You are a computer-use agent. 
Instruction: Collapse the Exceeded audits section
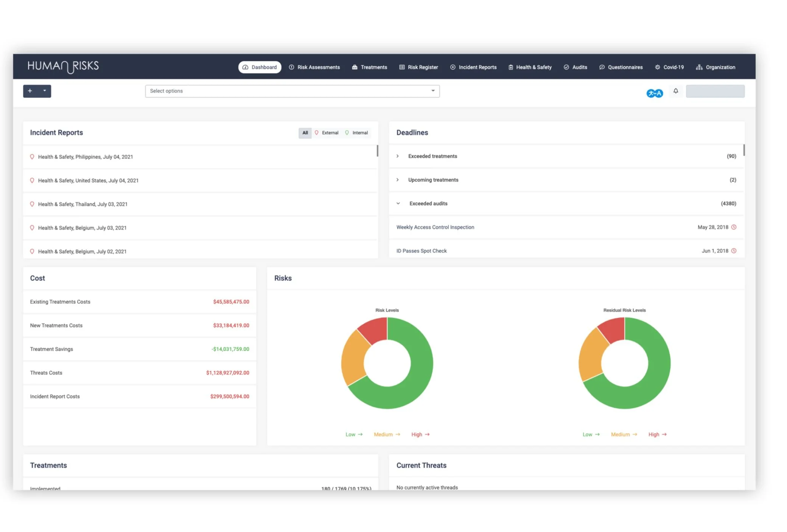[x=398, y=204]
